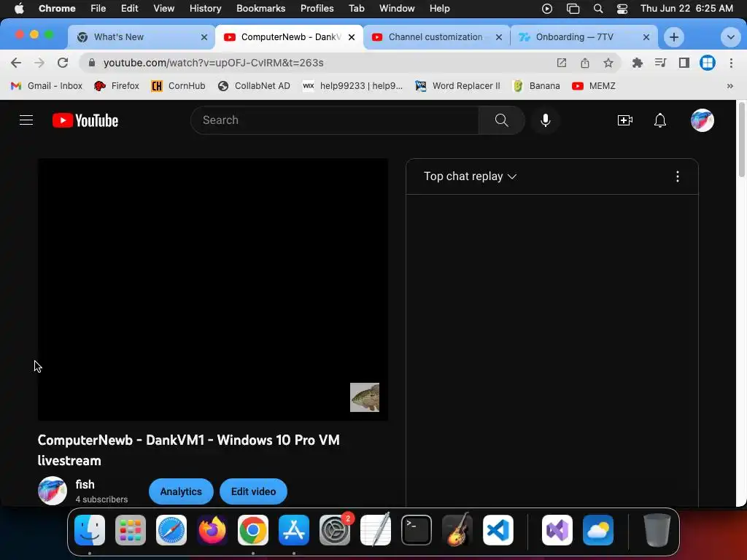Open page in app icon in address bar
Image resolution: width=747 pixels, height=560 pixels.
562,63
